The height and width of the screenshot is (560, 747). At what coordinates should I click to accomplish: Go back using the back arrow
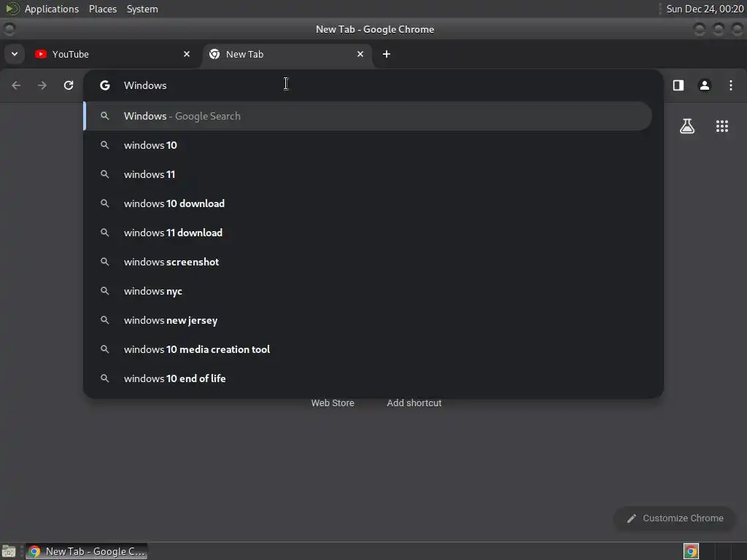16,85
